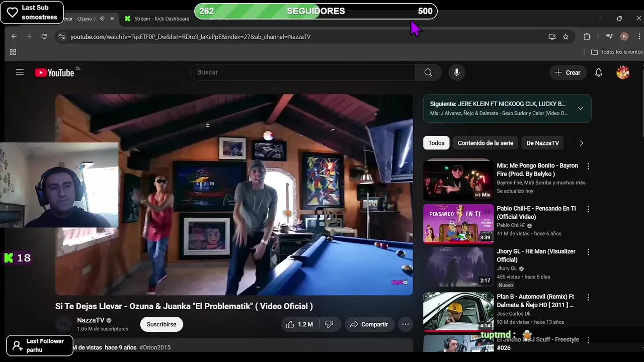Open the browser extensions puzzle icon
This screenshot has height=362, width=644.
587,37
